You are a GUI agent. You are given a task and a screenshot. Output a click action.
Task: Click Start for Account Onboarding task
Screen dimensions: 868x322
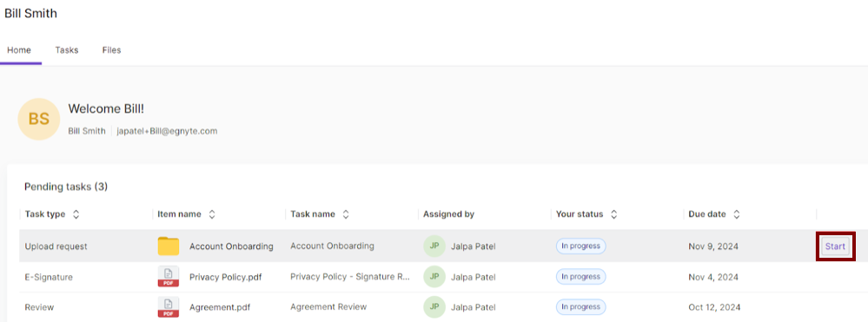pos(835,246)
